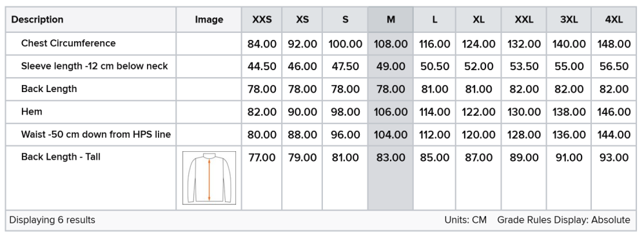Click Grade Rules Display: Absolute indicator

click(x=563, y=220)
